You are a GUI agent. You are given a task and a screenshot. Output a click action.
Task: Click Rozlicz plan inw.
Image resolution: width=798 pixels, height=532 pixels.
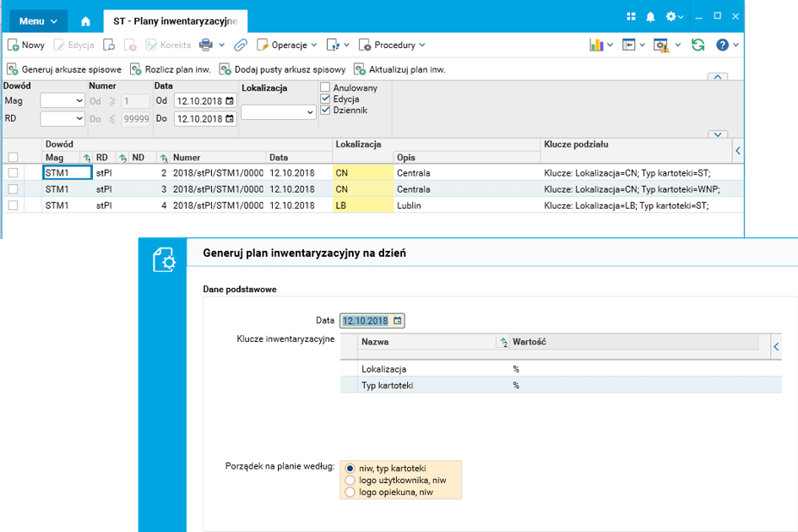tap(171, 69)
